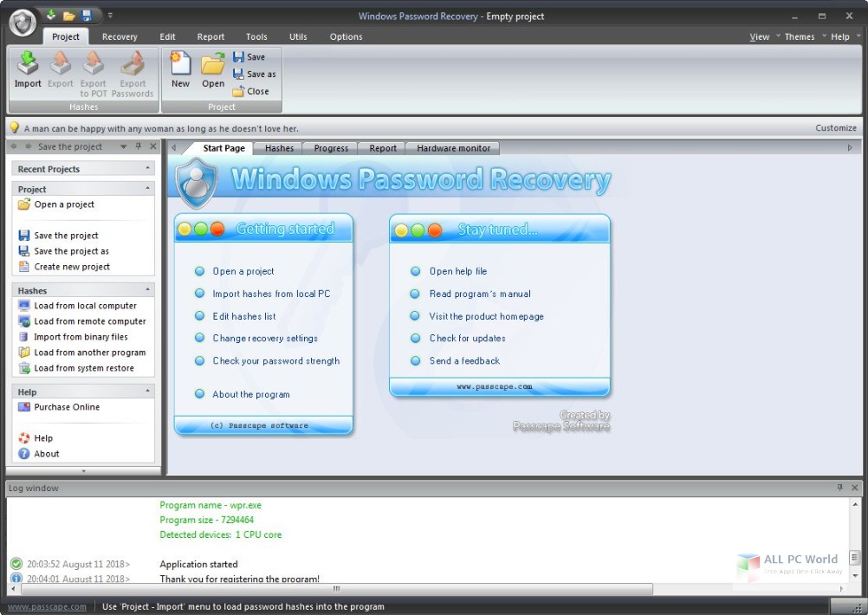Click Import hashes from local PC link

coord(271,294)
